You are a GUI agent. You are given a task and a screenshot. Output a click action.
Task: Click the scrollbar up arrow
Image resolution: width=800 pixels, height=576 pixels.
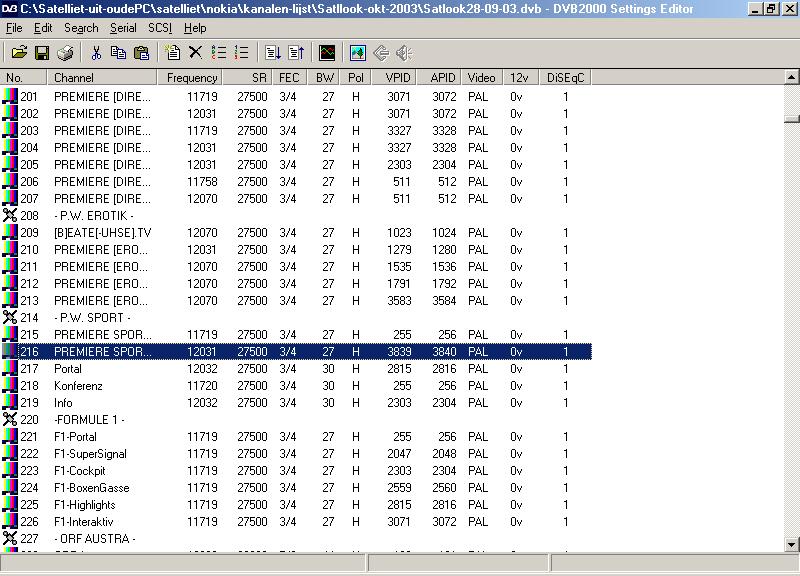(x=791, y=78)
